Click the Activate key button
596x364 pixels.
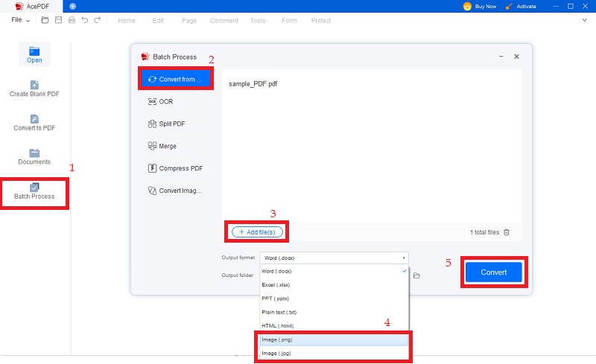tap(521, 7)
